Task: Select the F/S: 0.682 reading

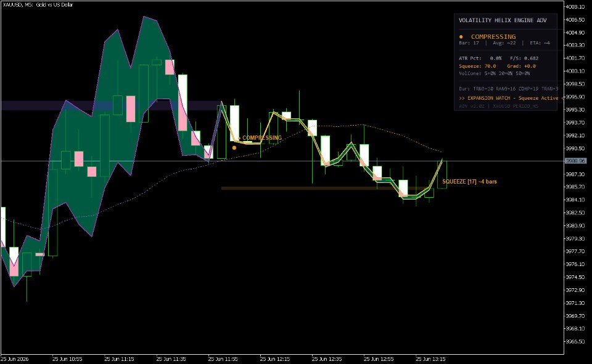Action: pyautogui.click(x=524, y=58)
